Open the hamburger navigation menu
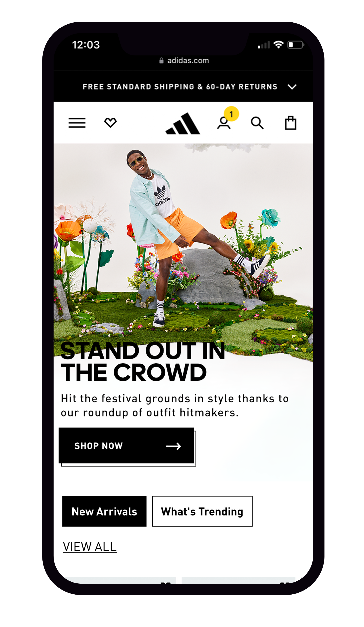The height and width of the screenshot is (627, 364). coord(77,123)
